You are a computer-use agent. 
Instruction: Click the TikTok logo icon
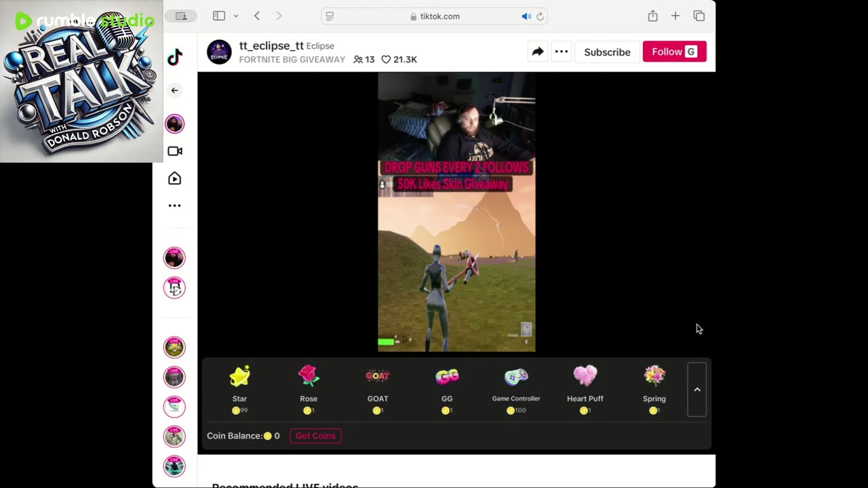click(175, 58)
